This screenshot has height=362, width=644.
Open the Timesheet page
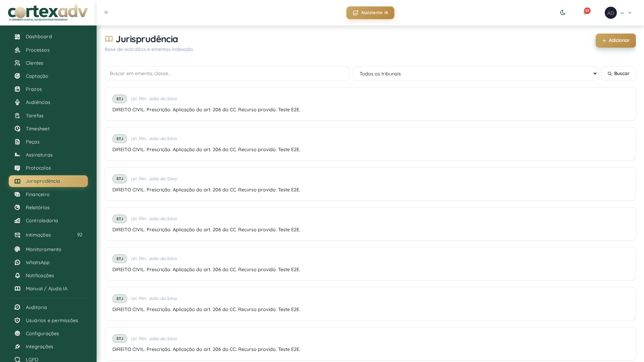48,129
